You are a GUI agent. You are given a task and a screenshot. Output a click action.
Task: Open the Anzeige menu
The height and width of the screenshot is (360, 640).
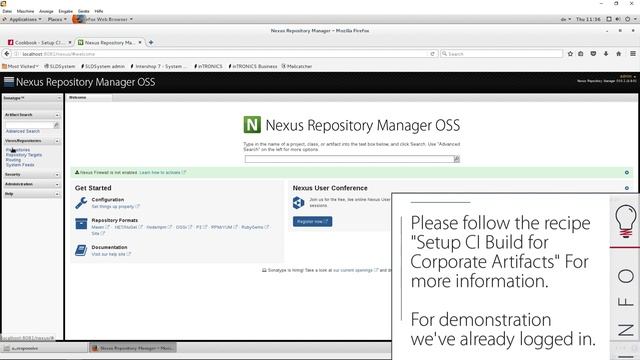[46, 11]
